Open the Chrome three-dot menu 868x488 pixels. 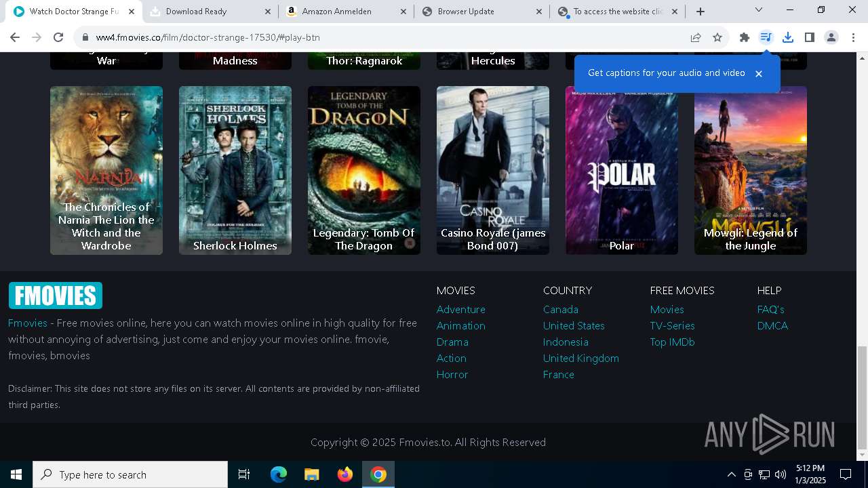(853, 37)
